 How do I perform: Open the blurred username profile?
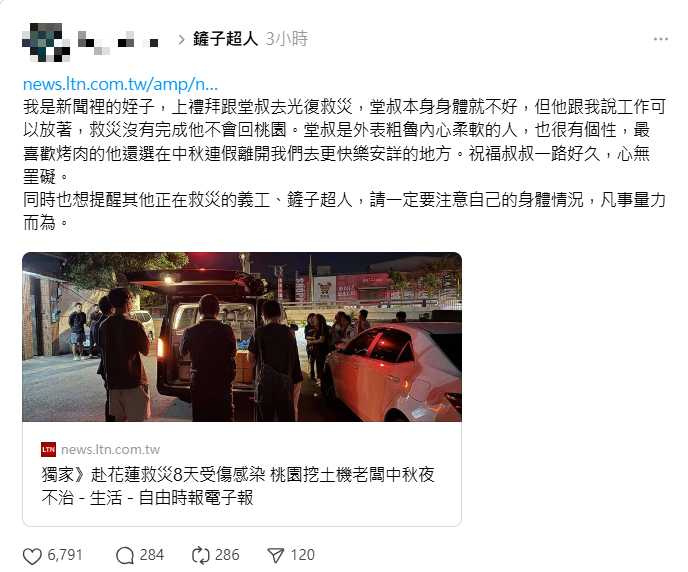(118, 43)
